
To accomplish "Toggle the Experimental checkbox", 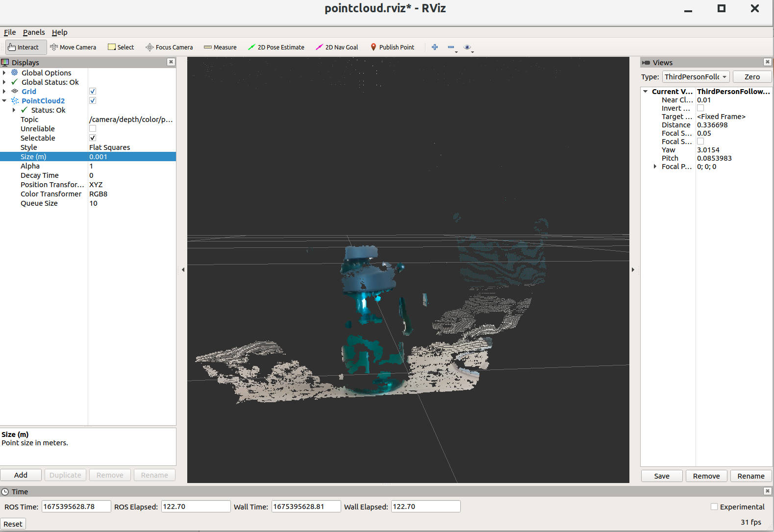I will point(714,507).
